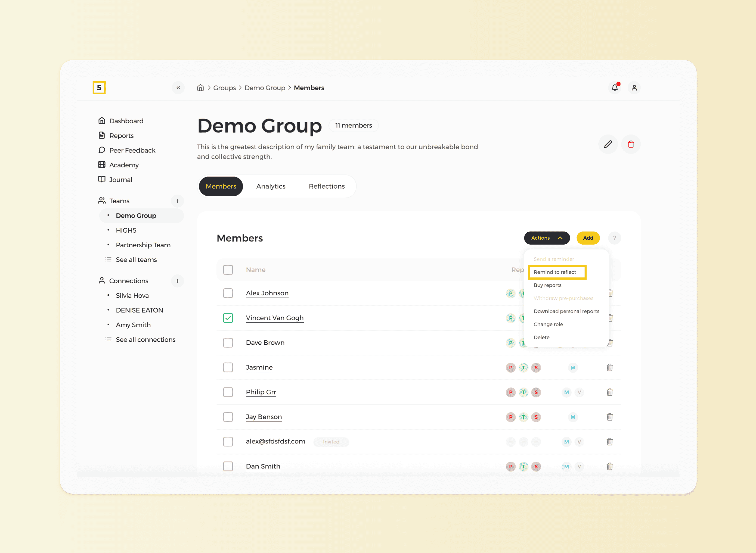Open notifications via bell icon

pyautogui.click(x=615, y=88)
